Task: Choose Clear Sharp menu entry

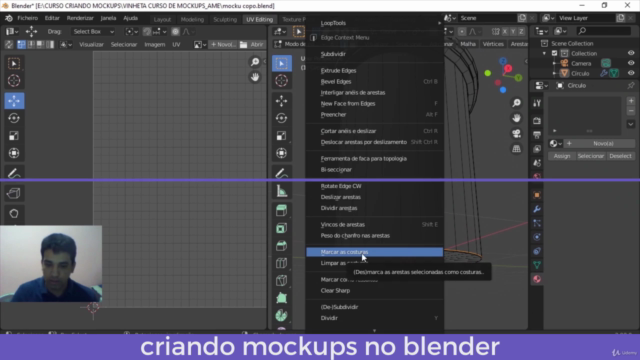Action: pos(374,291)
